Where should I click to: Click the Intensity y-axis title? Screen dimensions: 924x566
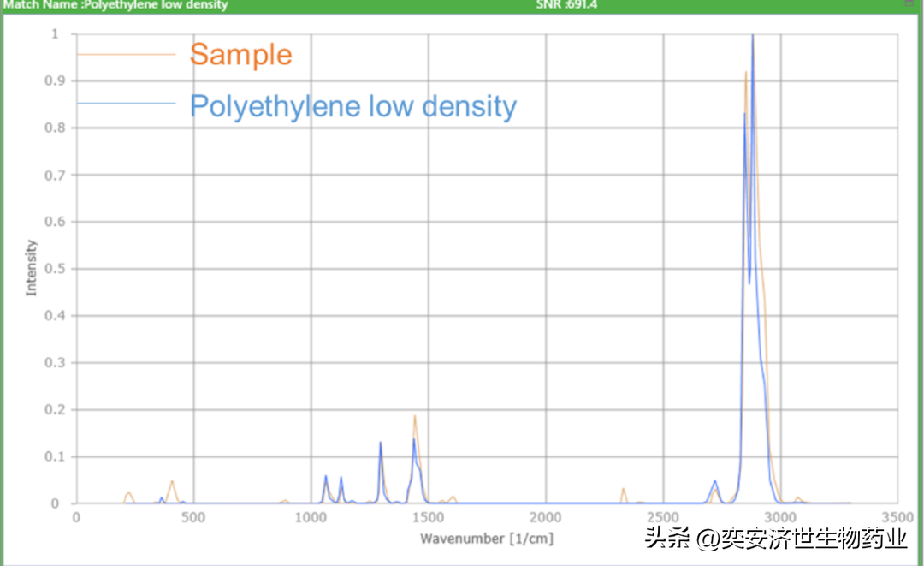(32, 268)
